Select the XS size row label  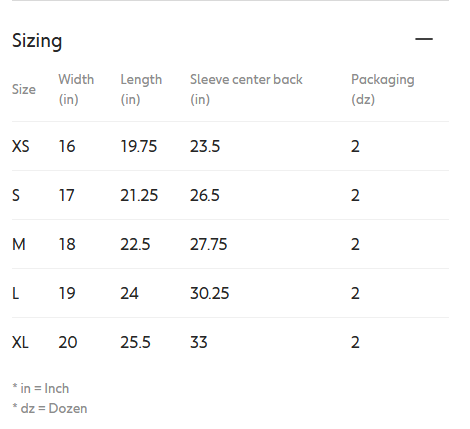pos(21,146)
